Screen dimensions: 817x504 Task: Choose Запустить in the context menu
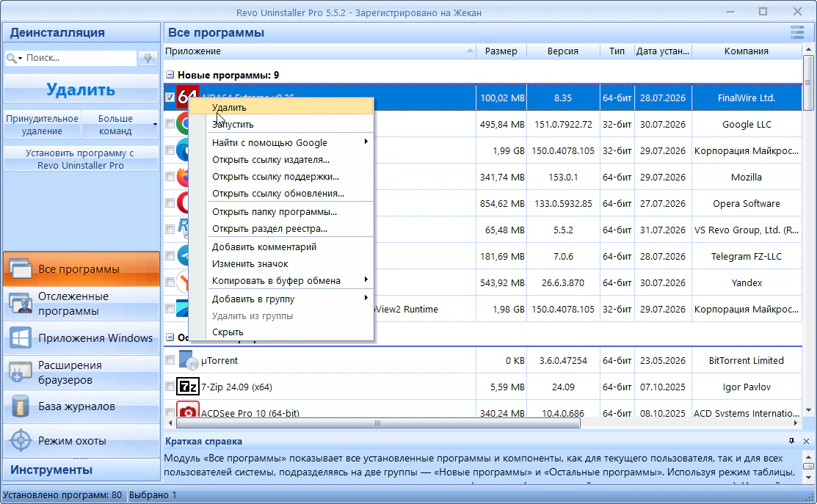281,125
